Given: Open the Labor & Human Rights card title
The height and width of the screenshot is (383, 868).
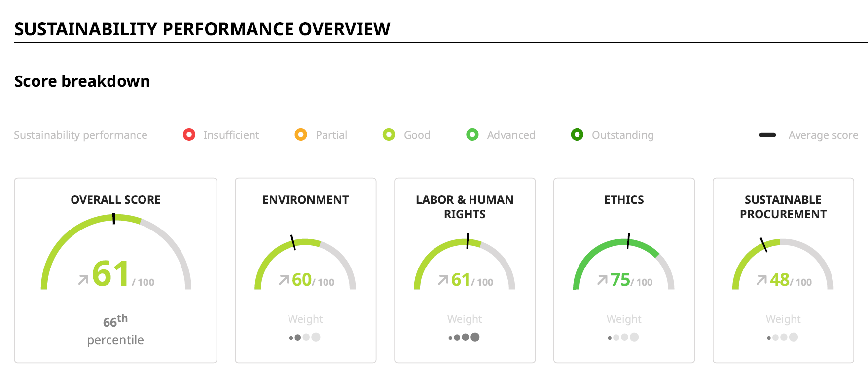Looking at the screenshot, I should click(x=464, y=207).
